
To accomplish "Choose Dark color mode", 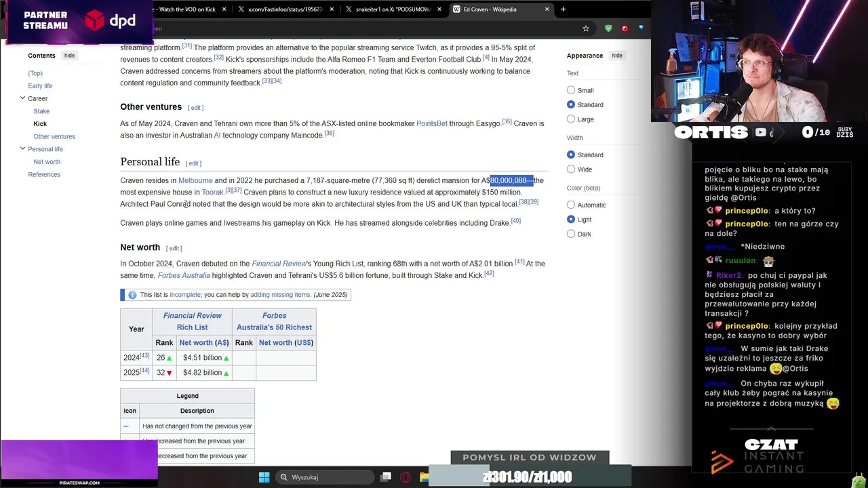I will (571, 234).
